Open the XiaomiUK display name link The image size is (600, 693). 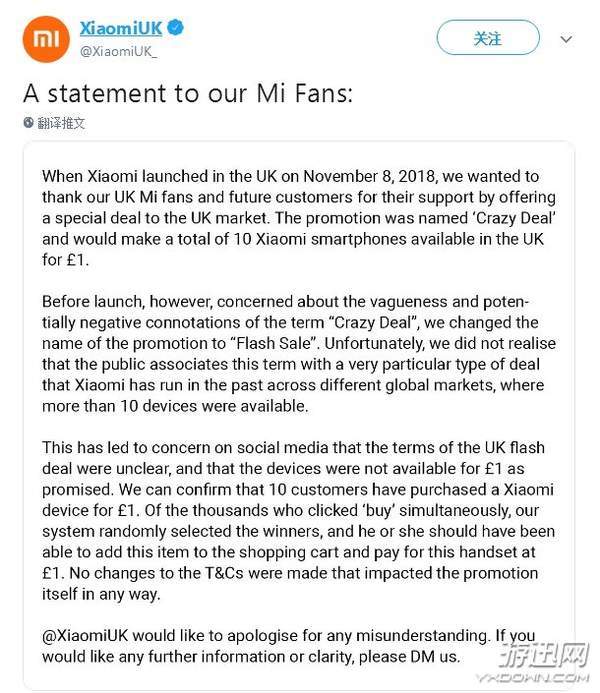click(x=121, y=28)
